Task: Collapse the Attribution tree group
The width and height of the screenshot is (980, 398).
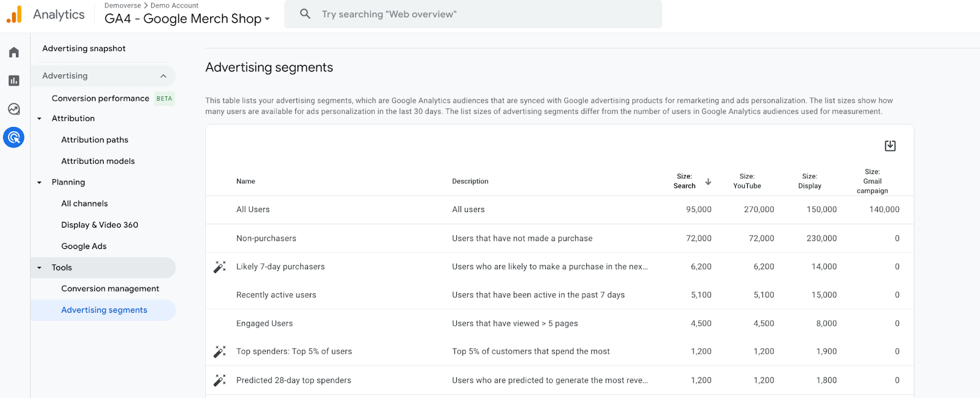Action: tap(40, 119)
